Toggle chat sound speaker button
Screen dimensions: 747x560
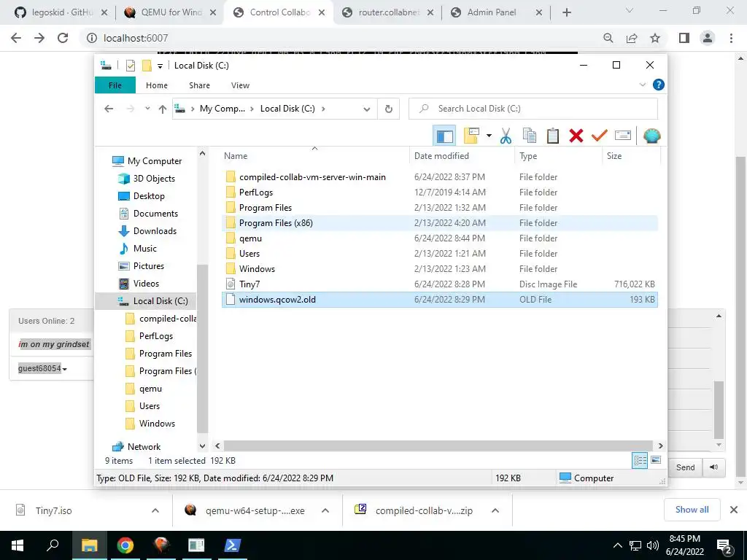coord(713,467)
